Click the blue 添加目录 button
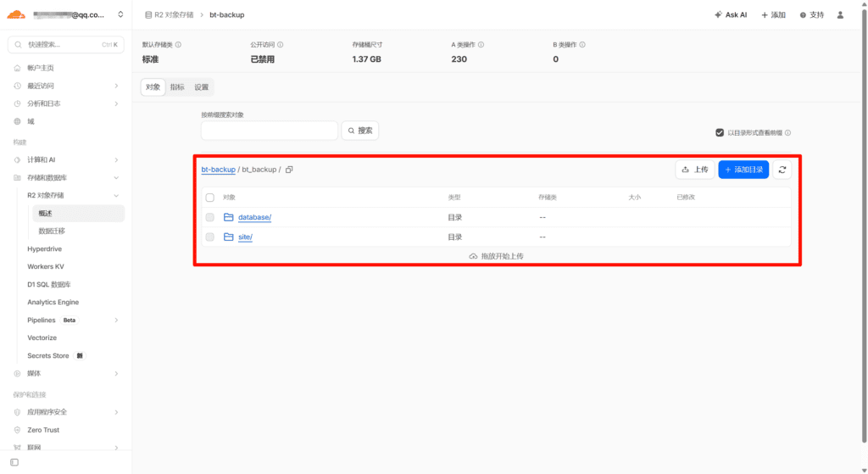868x474 pixels. [743, 170]
